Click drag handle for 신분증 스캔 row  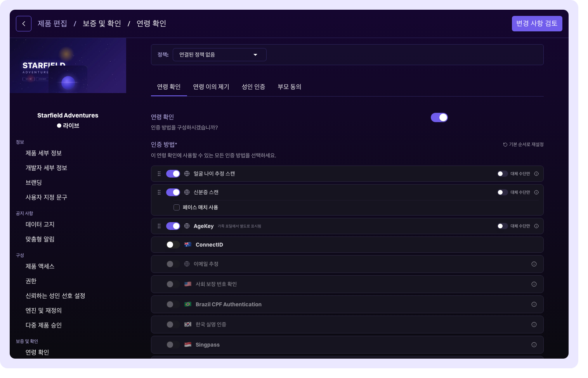point(159,192)
